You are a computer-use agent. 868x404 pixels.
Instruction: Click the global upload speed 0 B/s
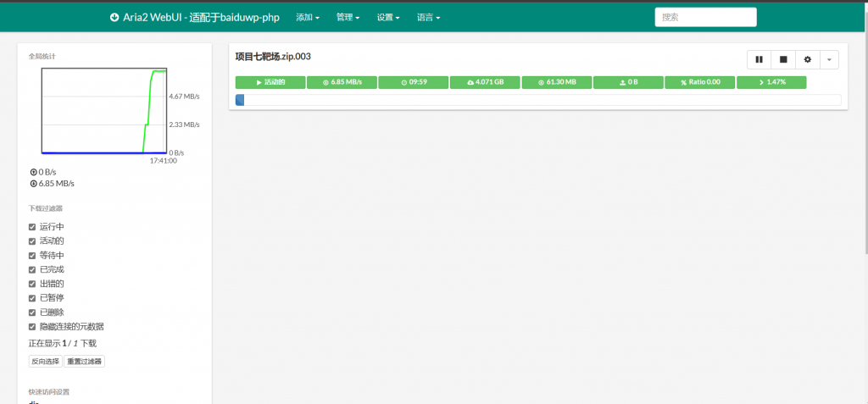click(44, 172)
